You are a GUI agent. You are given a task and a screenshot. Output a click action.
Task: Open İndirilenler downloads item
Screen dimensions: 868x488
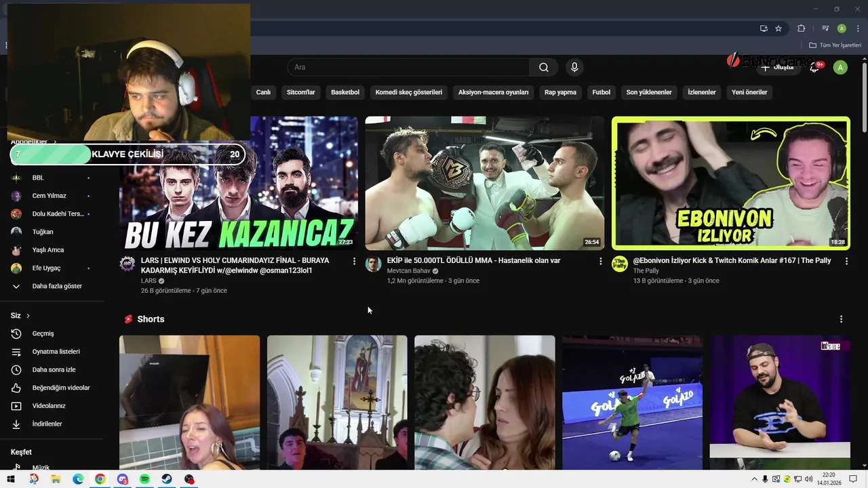[52, 424]
